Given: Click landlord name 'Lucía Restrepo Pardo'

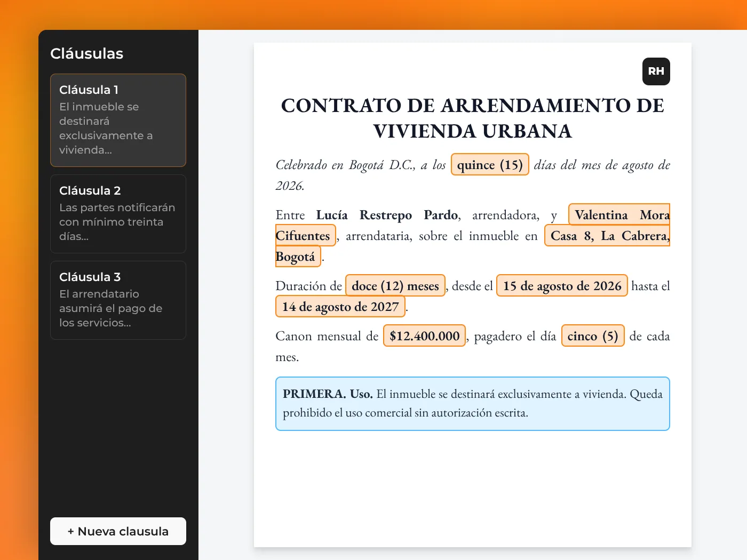Looking at the screenshot, I should [x=387, y=215].
